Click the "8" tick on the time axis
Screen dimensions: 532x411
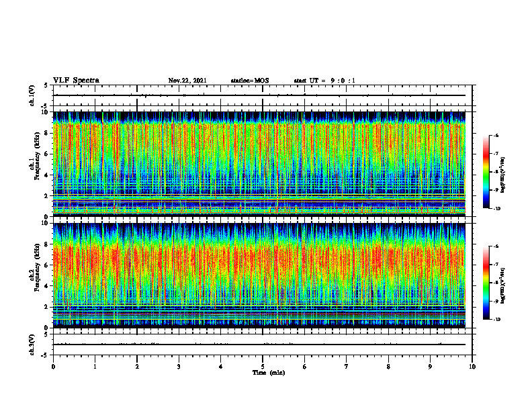coord(388,367)
